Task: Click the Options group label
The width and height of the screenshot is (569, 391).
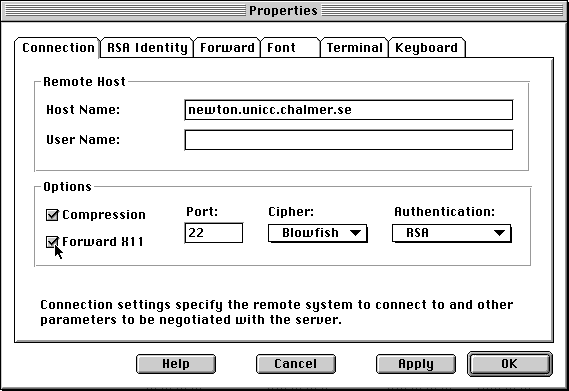Action: (x=67, y=187)
